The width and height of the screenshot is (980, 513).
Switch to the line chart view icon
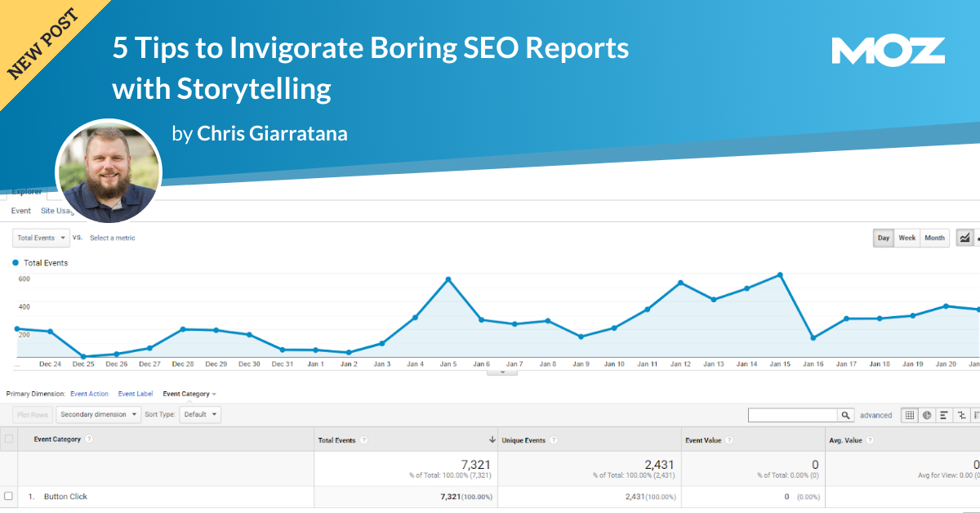(964, 238)
